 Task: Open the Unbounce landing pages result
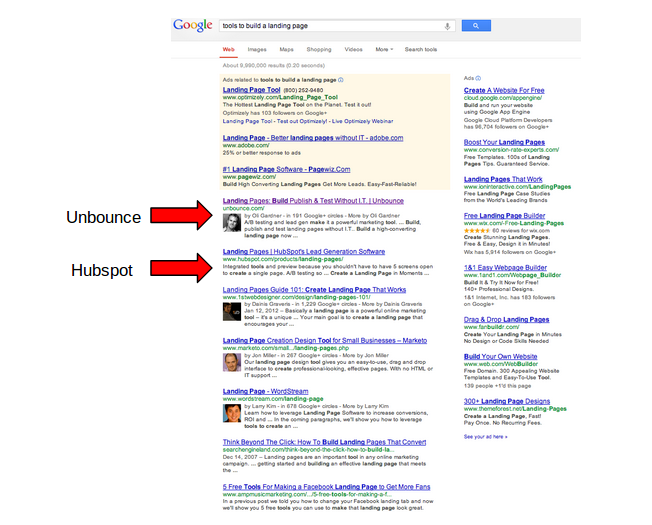click(x=313, y=201)
